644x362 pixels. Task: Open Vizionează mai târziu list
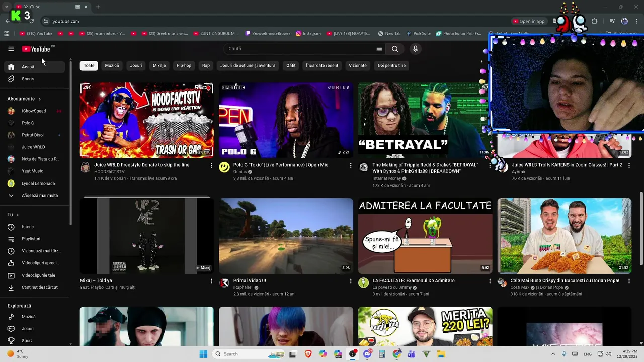[x=35, y=251]
